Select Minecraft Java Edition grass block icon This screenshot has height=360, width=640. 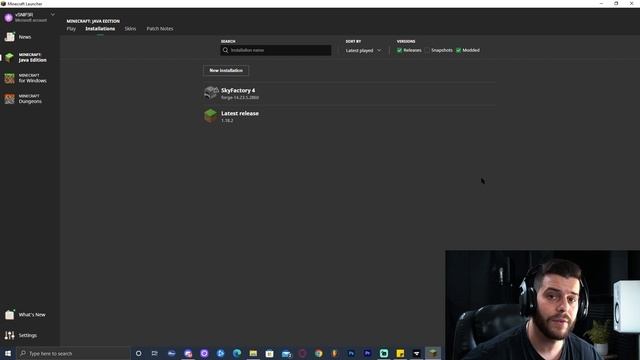(9, 58)
